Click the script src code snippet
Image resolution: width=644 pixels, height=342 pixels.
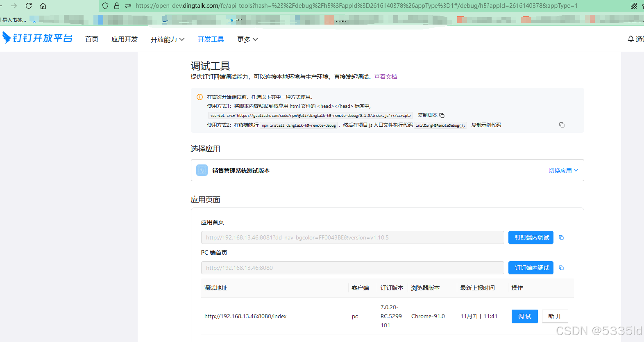coord(311,116)
